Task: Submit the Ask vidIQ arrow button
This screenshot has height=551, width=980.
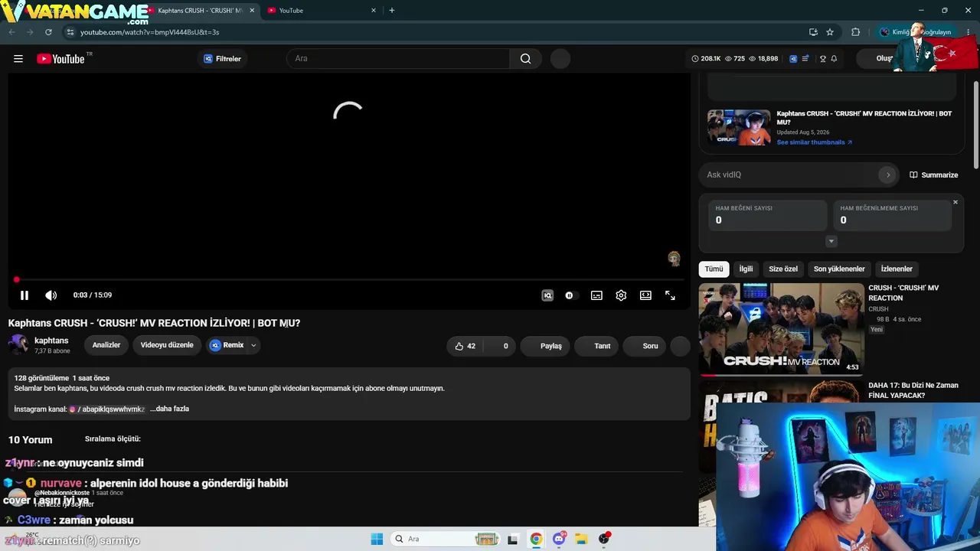Action: 888,175
